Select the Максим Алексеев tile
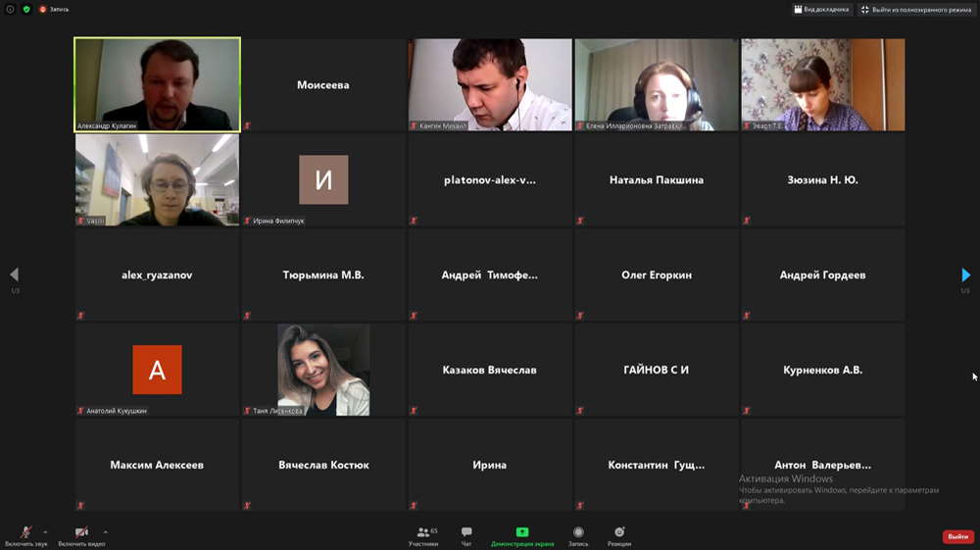This screenshot has width=980, height=550. (x=157, y=465)
